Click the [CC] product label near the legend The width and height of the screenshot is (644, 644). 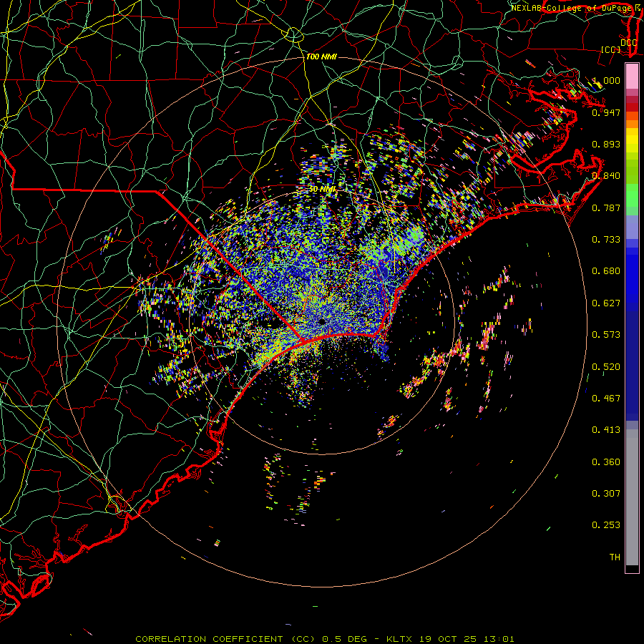[x=611, y=50]
